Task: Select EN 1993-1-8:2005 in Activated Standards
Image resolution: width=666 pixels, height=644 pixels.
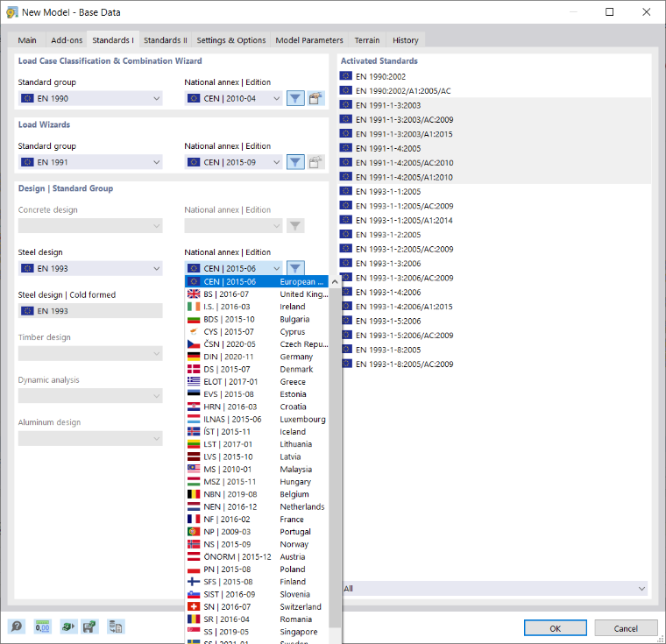Action: [x=495, y=350]
